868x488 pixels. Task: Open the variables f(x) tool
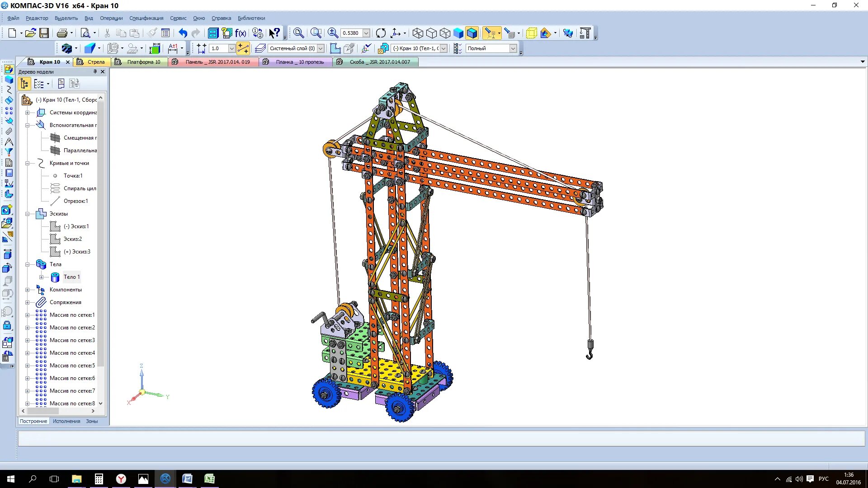pyautogui.click(x=241, y=33)
